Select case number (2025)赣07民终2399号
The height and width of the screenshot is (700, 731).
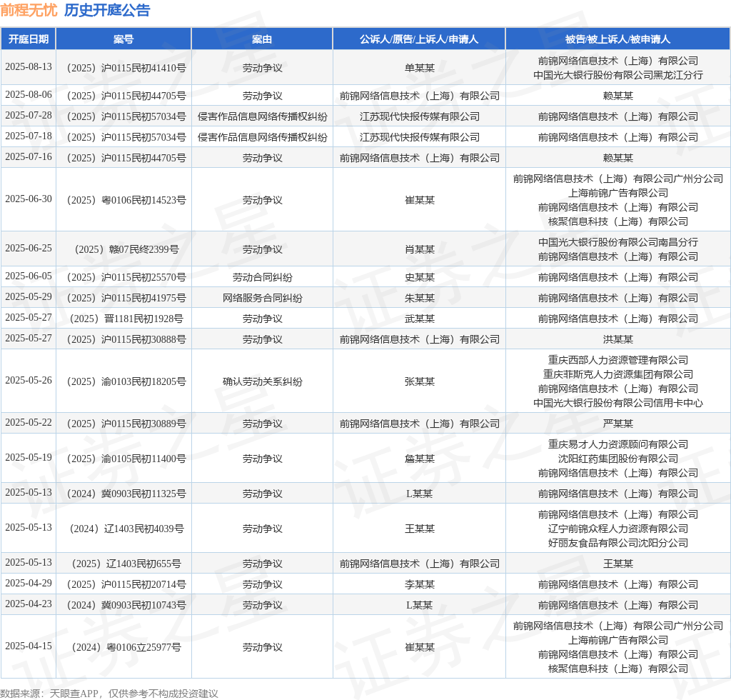[124, 249]
